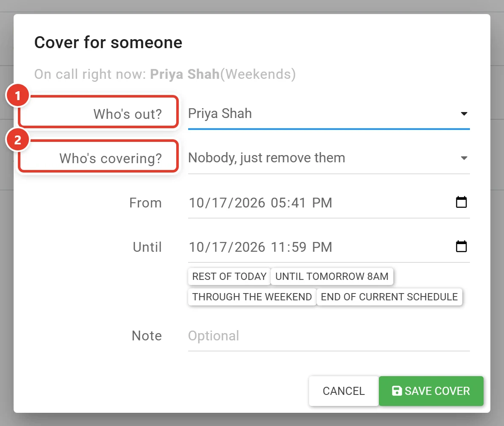Screen dimensions: 504x426
Task: Click the On call right now Priya Shah text
Action: pyautogui.click(x=165, y=74)
